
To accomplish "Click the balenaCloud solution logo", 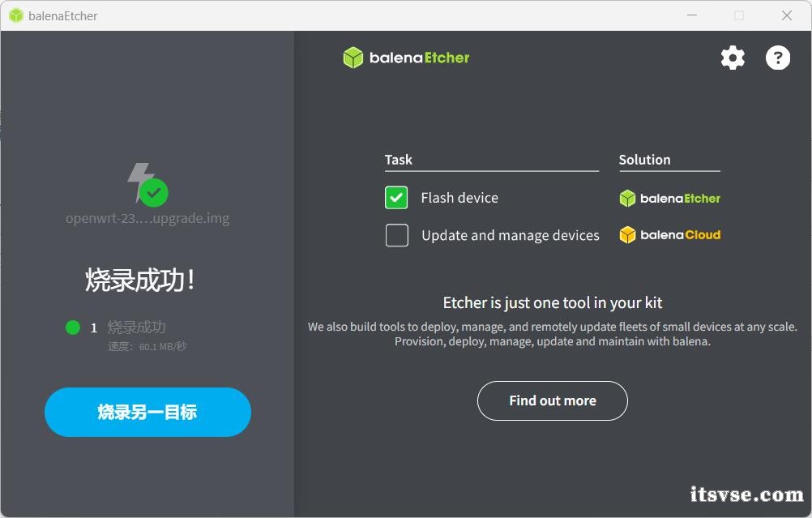I will pyautogui.click(x=669, y=235).
